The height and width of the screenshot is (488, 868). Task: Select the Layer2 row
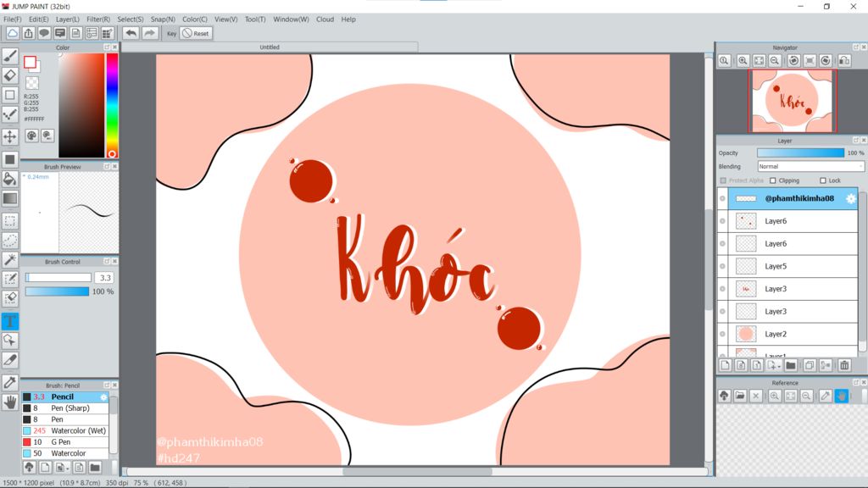[793, 334]
